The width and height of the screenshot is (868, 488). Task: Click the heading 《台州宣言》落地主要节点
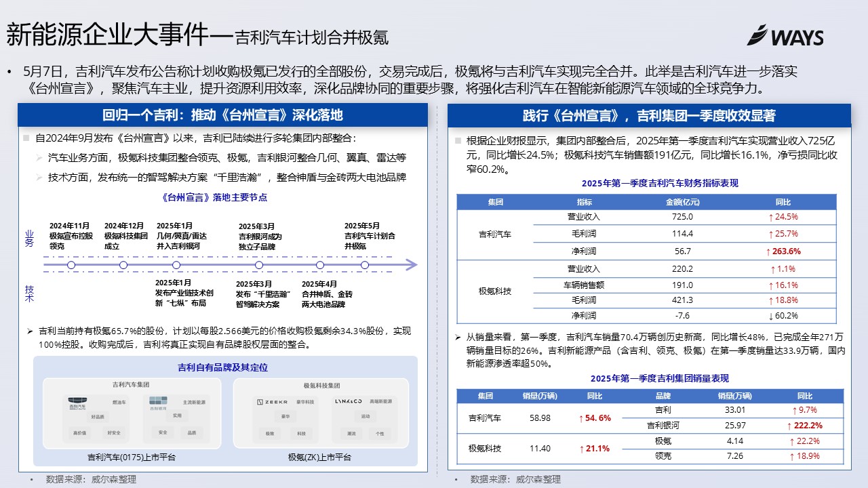(x=216, y=198)
